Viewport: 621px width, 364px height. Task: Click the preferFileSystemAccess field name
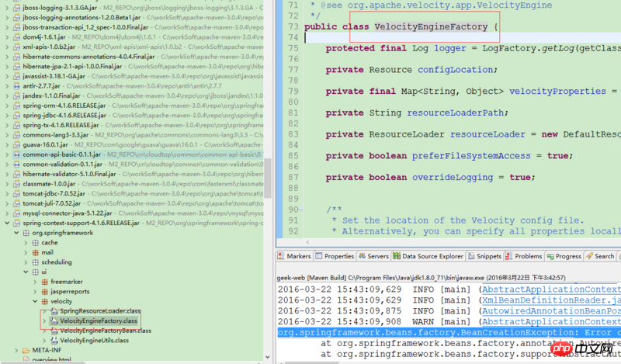(471, 156)
